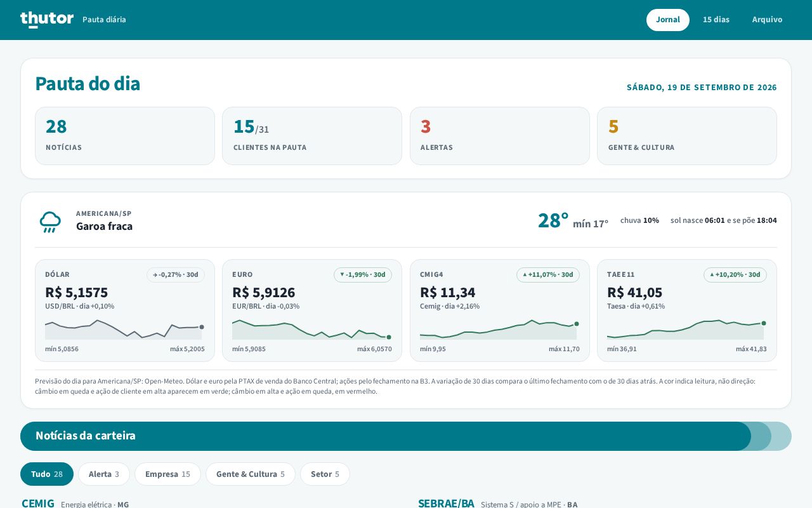Image resolution: width=812 pixels, height=508 pixels.
Task: Click the Garoa fraca weather description
Action: (104, 226)
